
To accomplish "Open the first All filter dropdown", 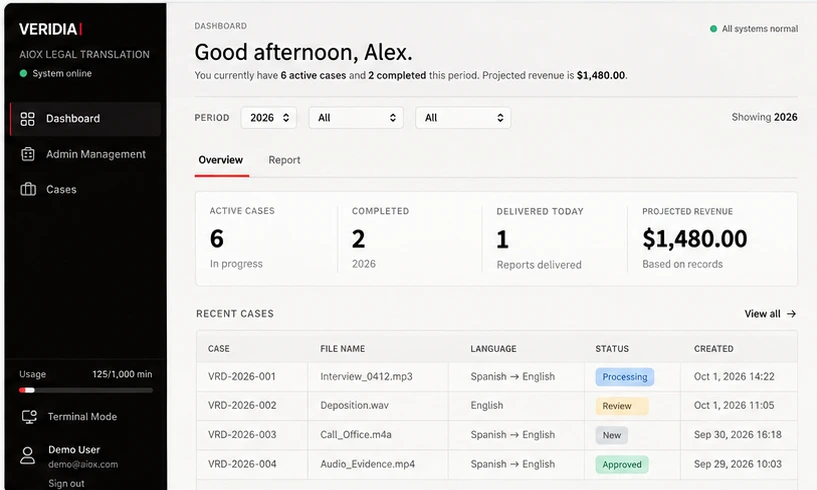I will (356, 118).
